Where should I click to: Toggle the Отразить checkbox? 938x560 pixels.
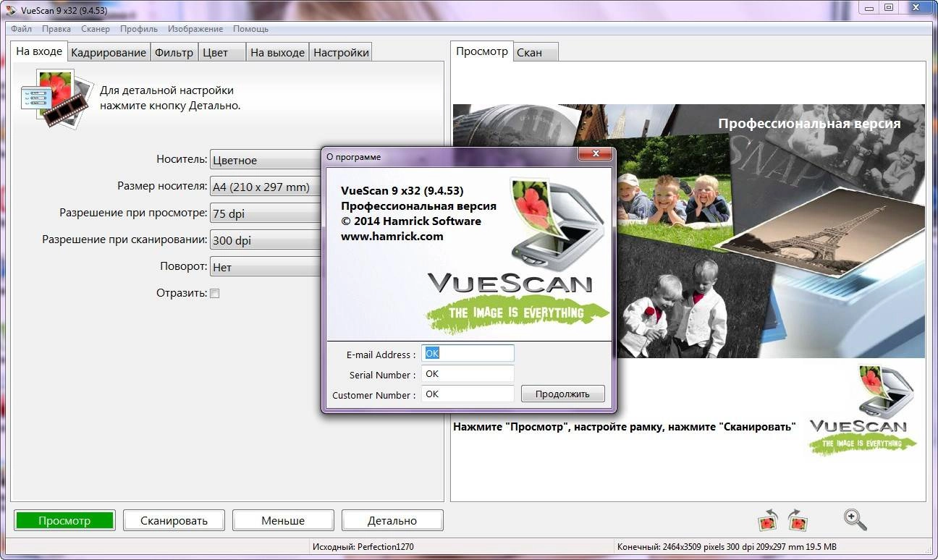point(214,293)
